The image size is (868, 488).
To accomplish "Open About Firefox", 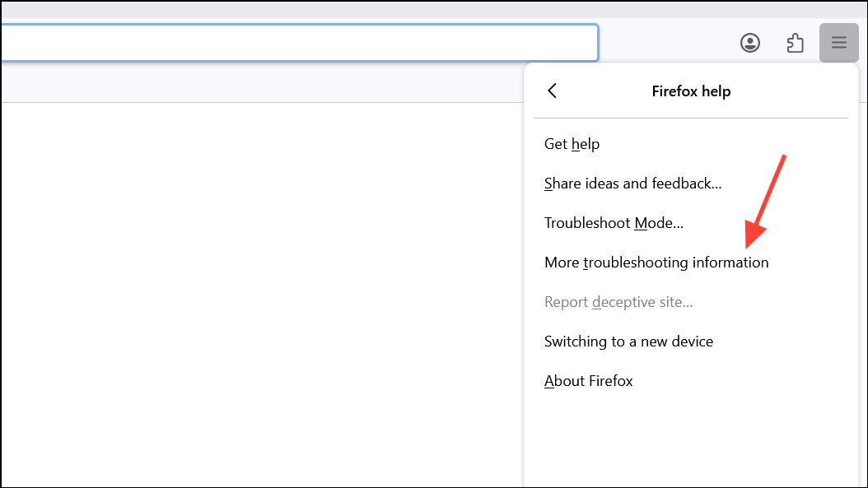I will click(x=588, y=381).
